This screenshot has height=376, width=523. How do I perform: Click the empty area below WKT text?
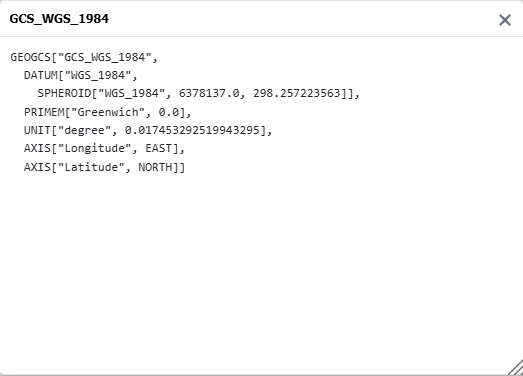pyautogui.click(x=260, y=267)
